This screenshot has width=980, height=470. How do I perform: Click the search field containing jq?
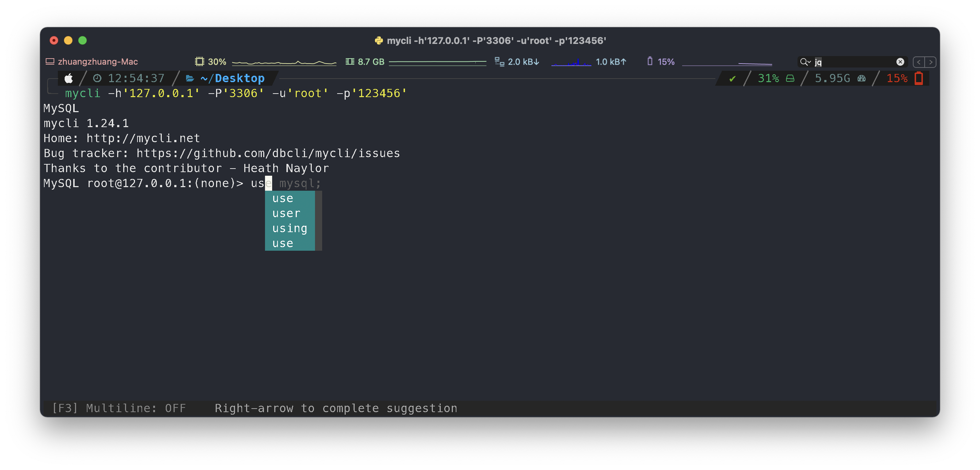pyautogui.click(x=853, y=62)
